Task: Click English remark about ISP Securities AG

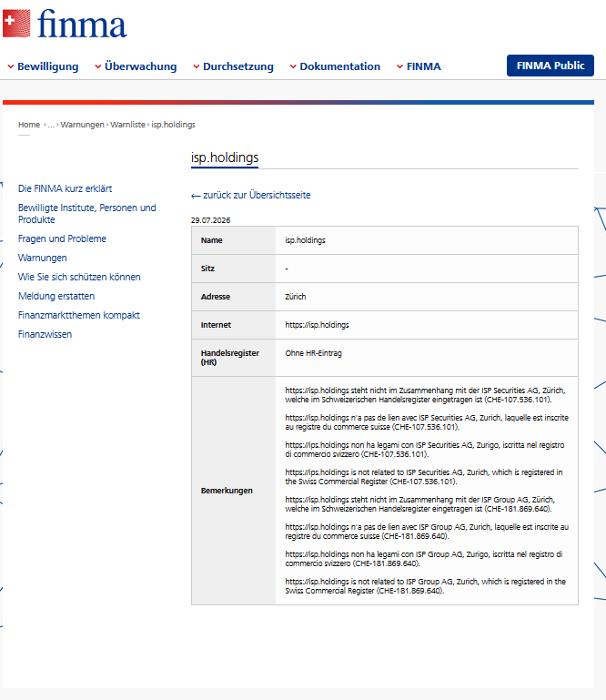Action: tap(424, 477)
